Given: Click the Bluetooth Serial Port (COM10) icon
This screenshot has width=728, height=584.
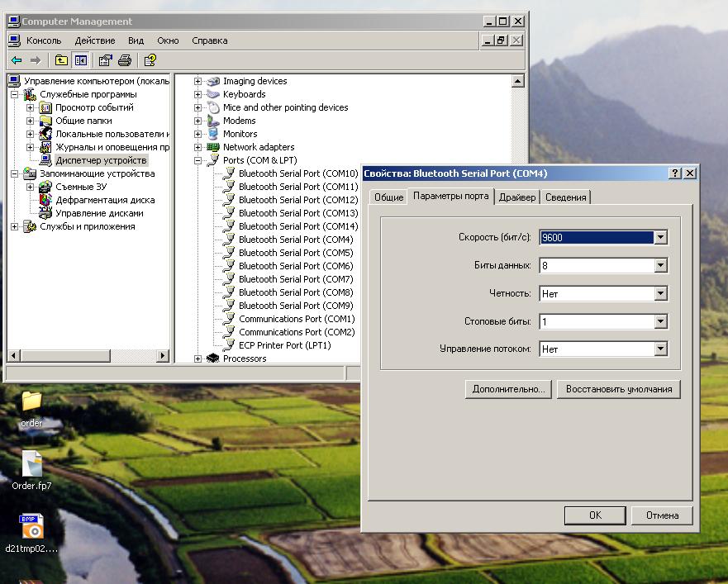Looking at the screenshot, I should click(x=229, y=173).
